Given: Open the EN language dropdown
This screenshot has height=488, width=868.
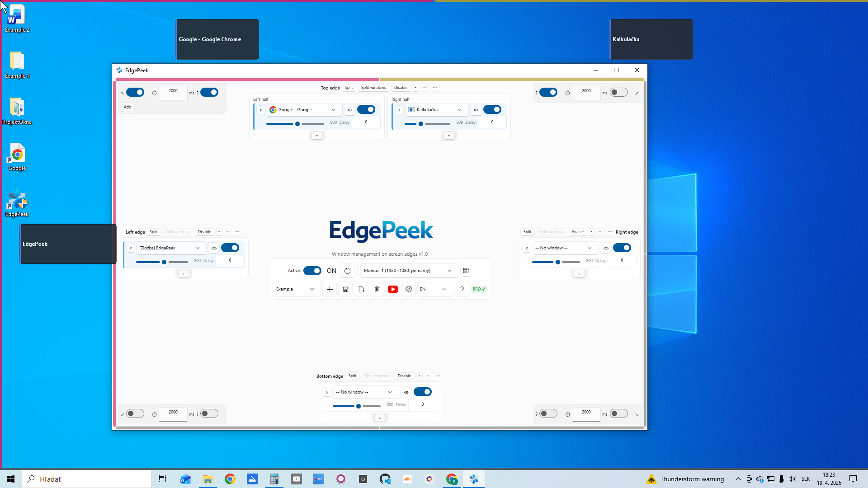Looking at the screenshot, I should pos(434,289).
